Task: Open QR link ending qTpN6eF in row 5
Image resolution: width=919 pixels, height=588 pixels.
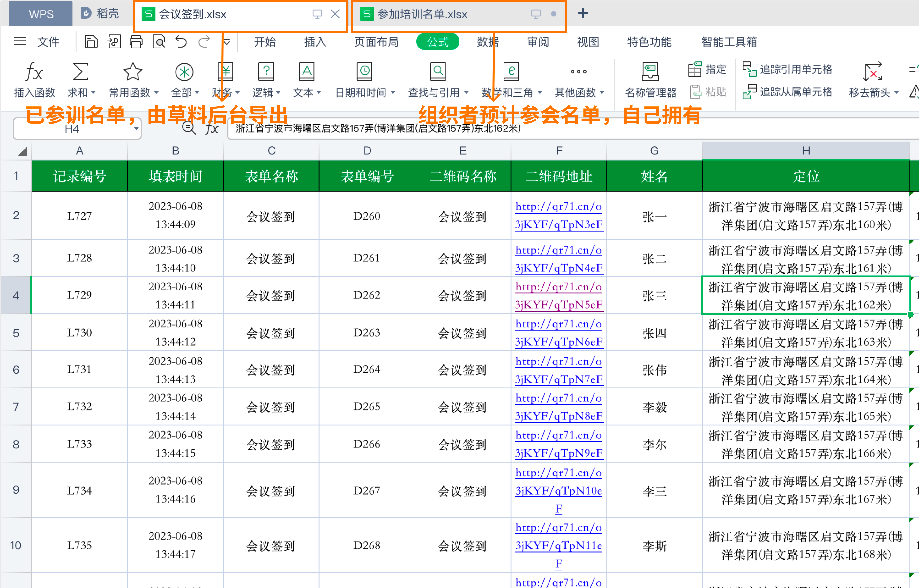Action: pos(559,333)
